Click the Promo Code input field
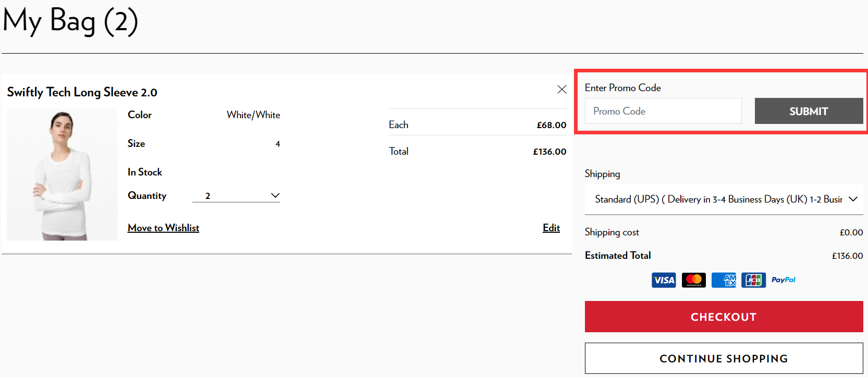Screen dimensions: 868x377 coord(663,111)
